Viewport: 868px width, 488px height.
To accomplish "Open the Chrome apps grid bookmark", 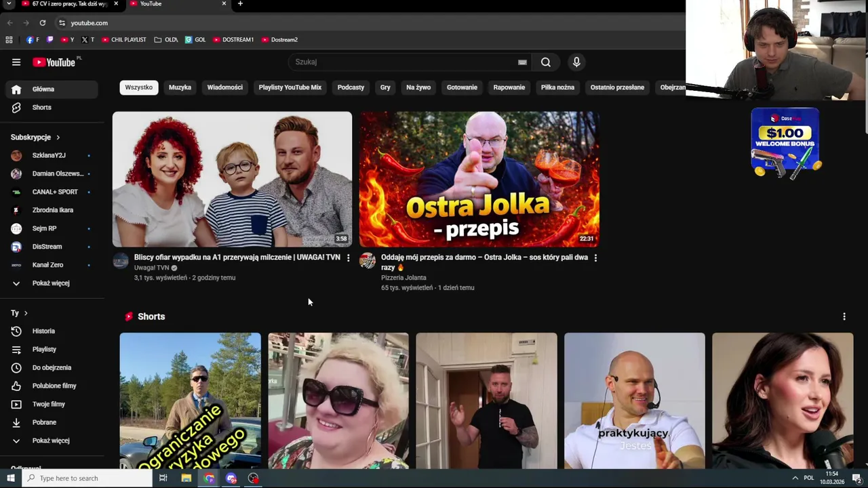I will pyautogui.click(x=9, y=40).
